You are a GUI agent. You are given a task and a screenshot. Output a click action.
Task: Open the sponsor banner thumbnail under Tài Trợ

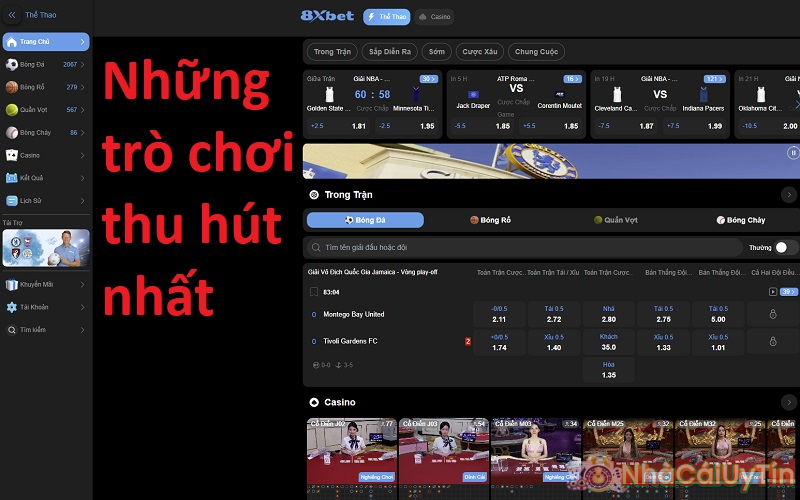pos(46,248)
